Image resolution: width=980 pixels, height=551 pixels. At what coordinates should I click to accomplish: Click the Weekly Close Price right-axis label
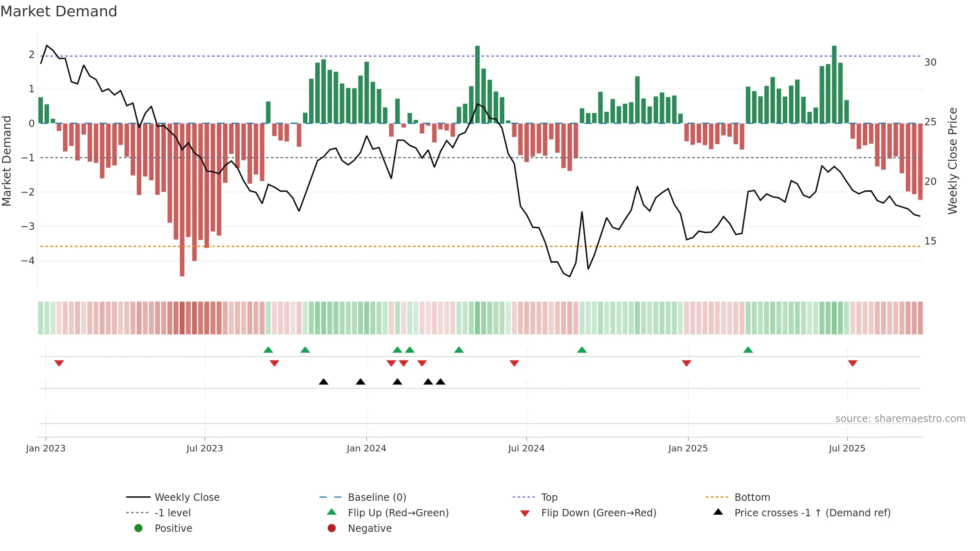pyautogui.click(x=953, y=161)
